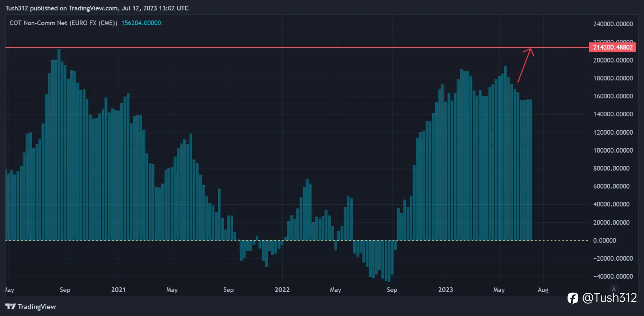The image size is (644, 316).
Task: Click the 140000.00000 price axis label
Action: 613,114
